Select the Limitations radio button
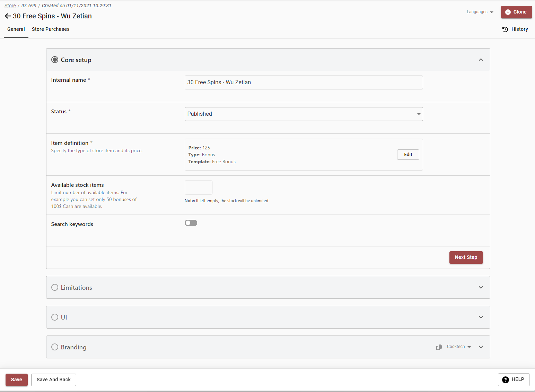Screen dimensions: 535x392 pyautogui.click(x=55, y=287)
